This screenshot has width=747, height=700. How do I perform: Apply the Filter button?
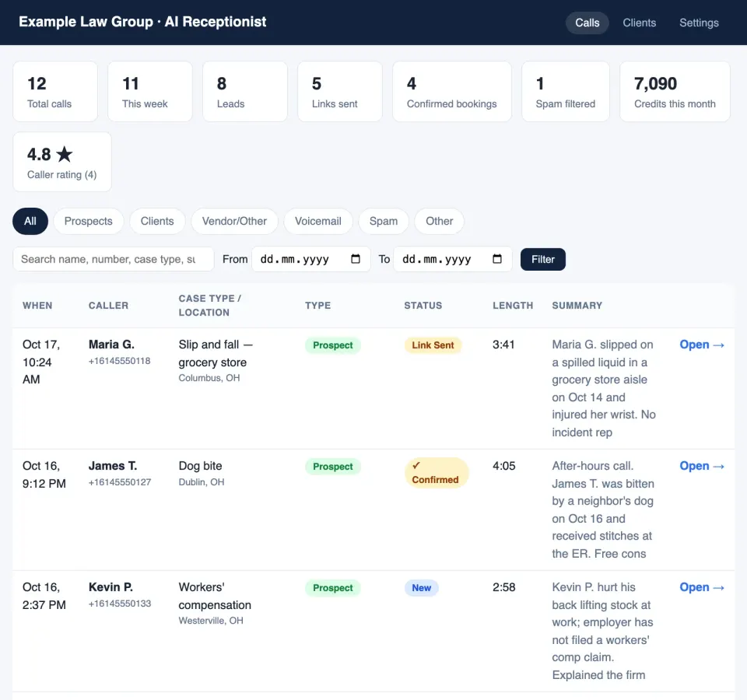(x=542, y=259)
